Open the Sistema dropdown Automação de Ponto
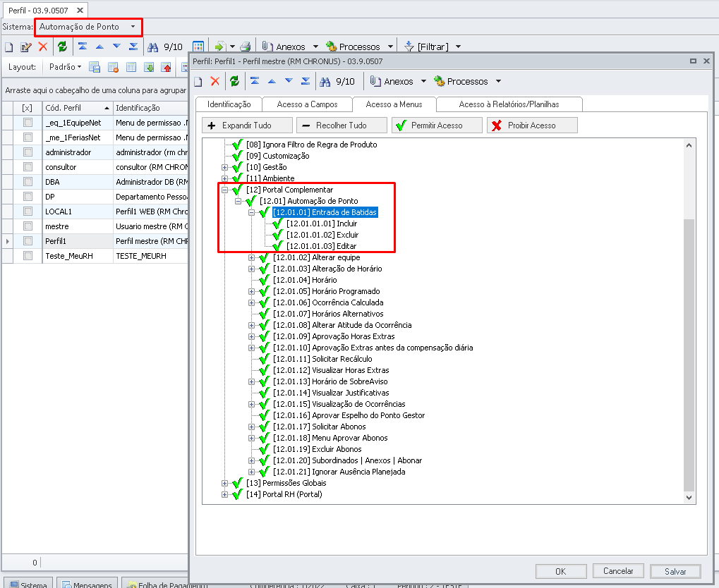 tap(88, 27)
